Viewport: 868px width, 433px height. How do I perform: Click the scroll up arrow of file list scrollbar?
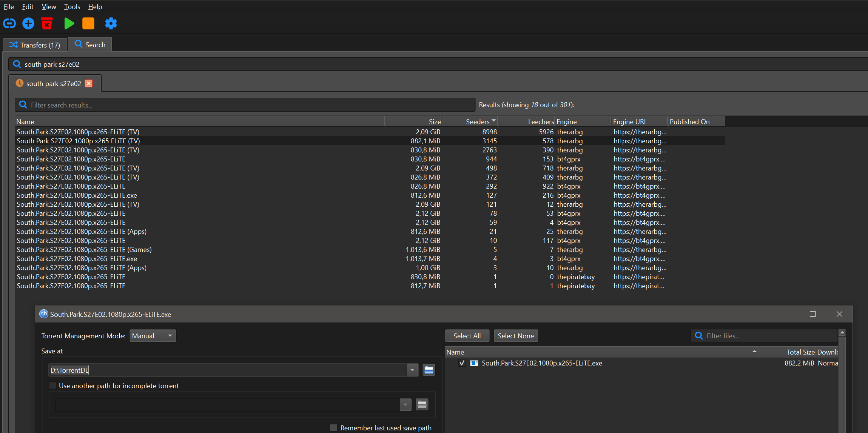[842, 333]
